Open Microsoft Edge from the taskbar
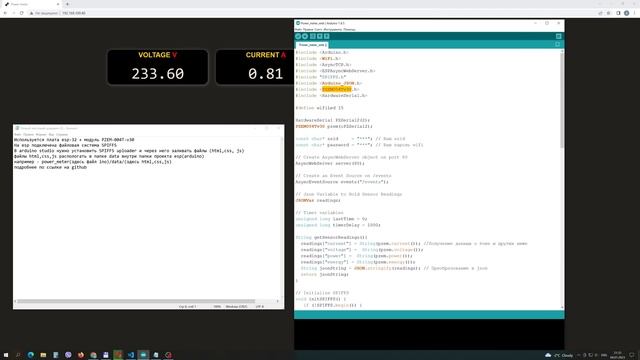This screenshot has height=360, width=640. point(31,355)
